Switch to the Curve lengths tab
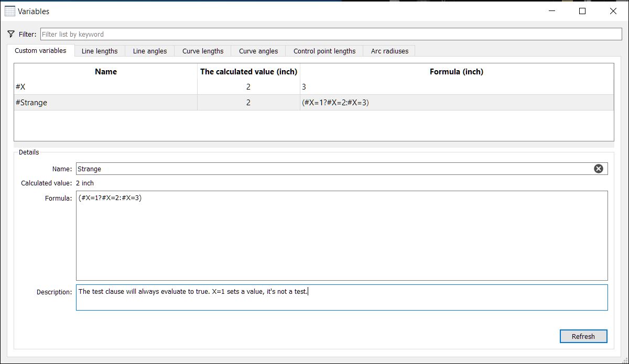The height and width of the screenshot is (364, 629). [202, 51]
